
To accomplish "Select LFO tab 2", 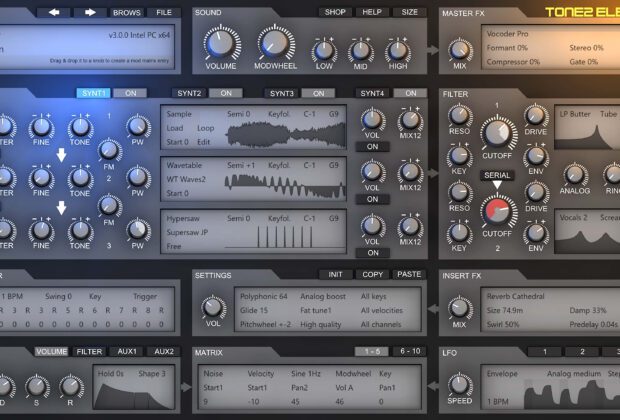I will [582, 352].
